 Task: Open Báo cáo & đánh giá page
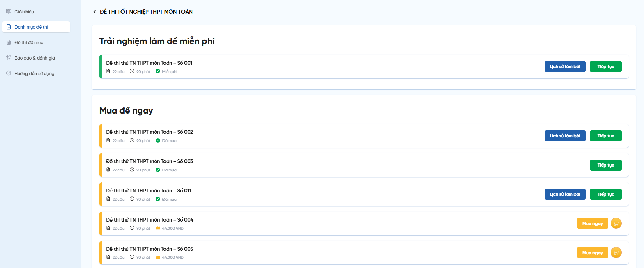pos(35,58)
